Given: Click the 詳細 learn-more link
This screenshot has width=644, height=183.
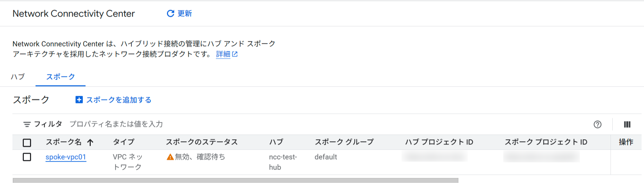Looking at the screenshot, I should (223, 54).
